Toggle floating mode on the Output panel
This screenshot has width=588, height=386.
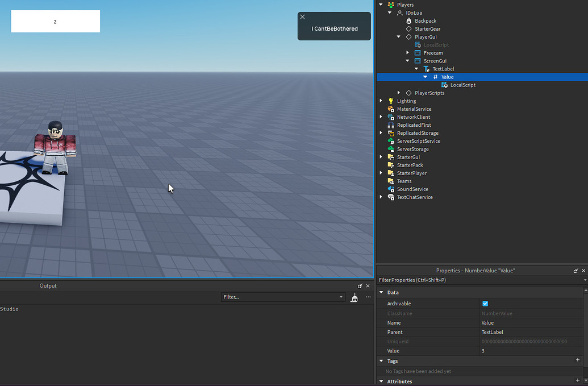coord(360,286)
